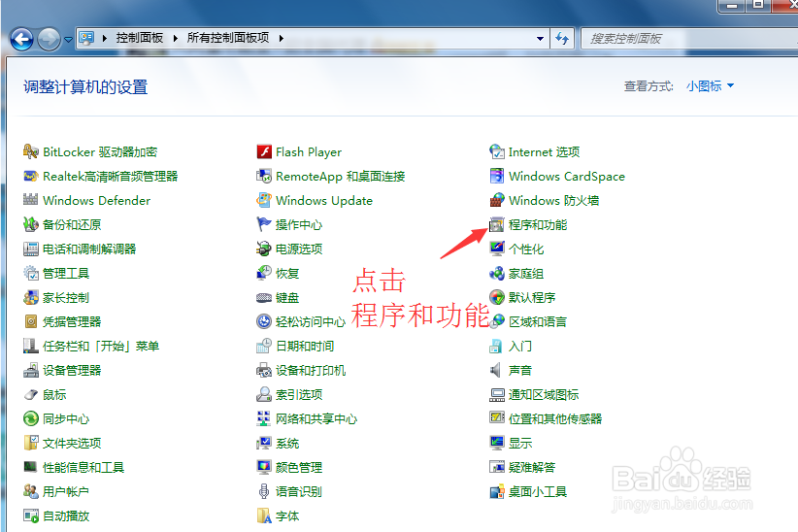The width and height of the screenshot is (798, 532).
Task: Click the 日期和时间 icon
Action: (x=264, y=347)
